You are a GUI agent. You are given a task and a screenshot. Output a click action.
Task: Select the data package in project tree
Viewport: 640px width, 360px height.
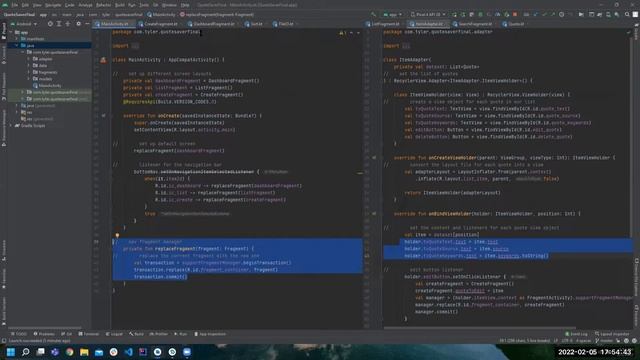coord(40,65)
